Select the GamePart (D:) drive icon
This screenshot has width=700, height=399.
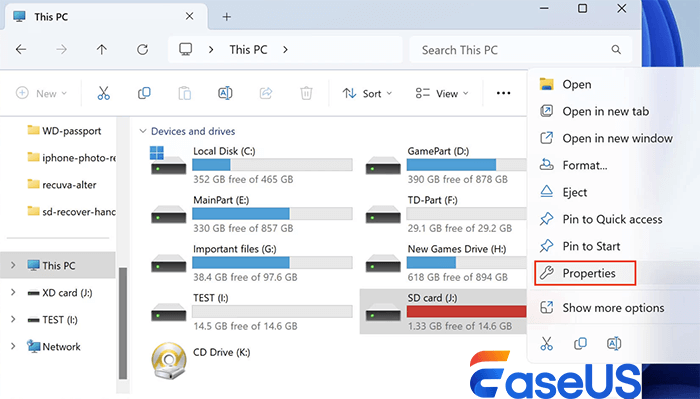coord(383,165)
